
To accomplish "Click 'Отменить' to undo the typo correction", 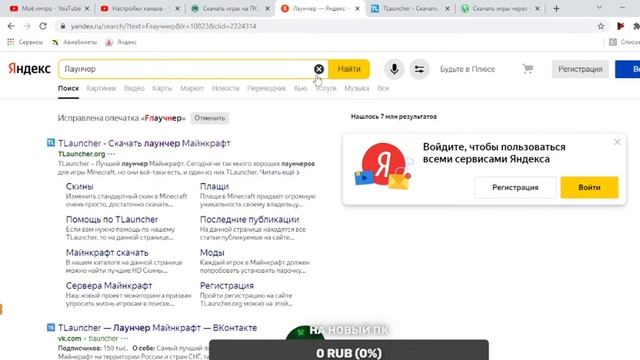I will 210,118.
